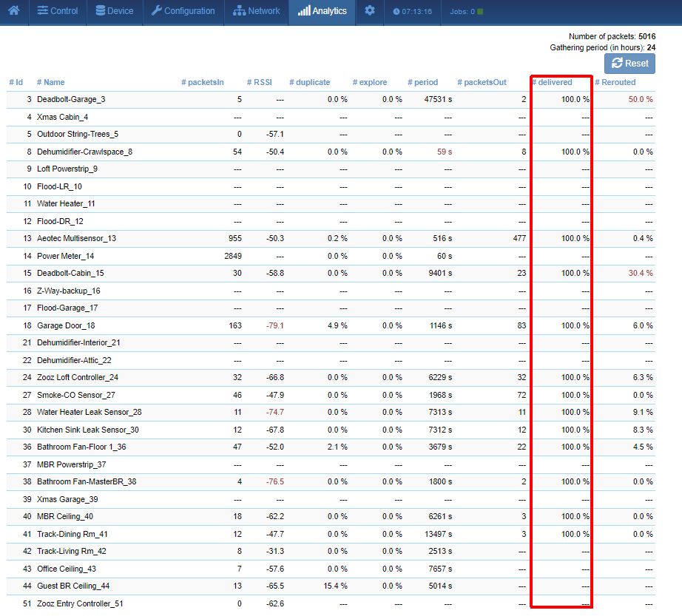Click the home icon in navbar
Screen dimensions: 682x616
(13, 11)
